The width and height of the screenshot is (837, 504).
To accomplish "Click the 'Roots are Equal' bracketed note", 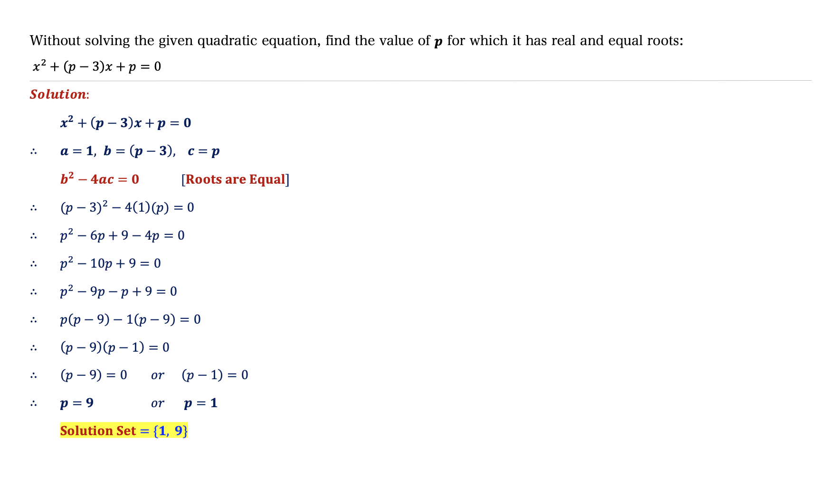I will 235,179.
